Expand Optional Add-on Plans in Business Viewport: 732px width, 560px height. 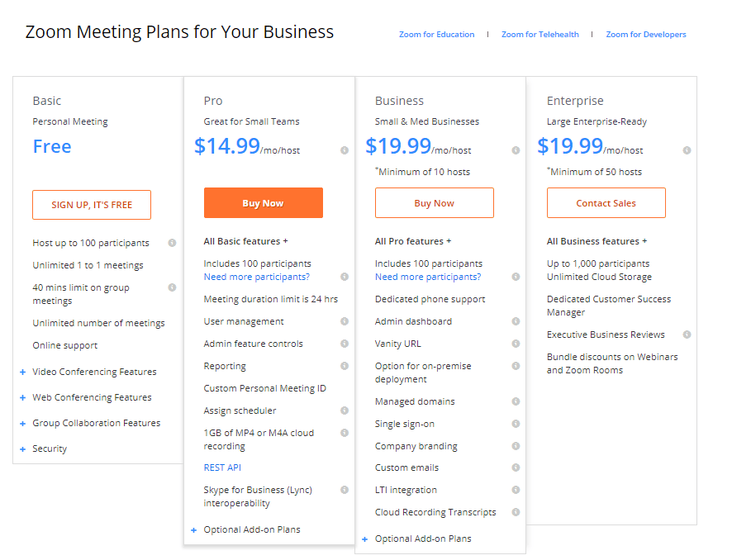(365, 539)
